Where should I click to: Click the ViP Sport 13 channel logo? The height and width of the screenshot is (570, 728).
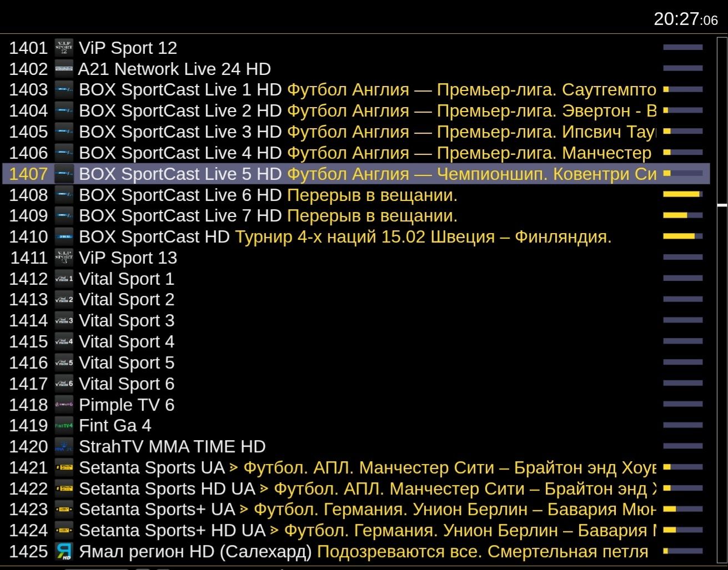pos(64,258)
